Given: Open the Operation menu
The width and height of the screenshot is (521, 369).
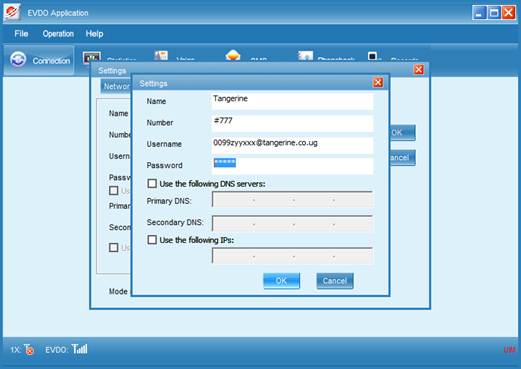Looking at the screenshot, I should [x=58, y=34].
